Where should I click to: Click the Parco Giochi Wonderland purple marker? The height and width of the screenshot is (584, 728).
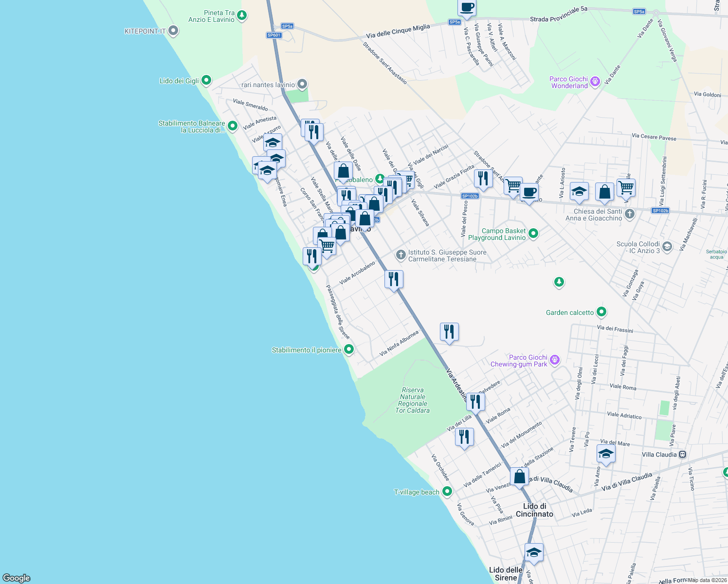coord(594,81)
